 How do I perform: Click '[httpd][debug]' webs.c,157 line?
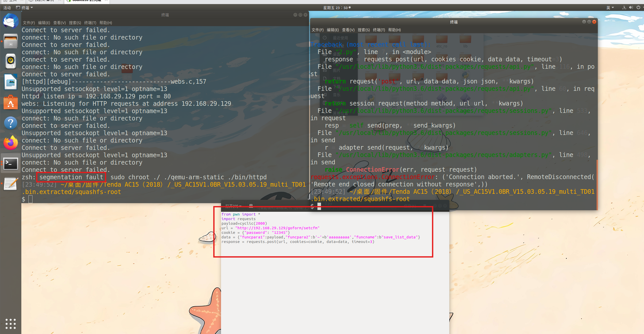pyautogui.click(x=114, y=82)
